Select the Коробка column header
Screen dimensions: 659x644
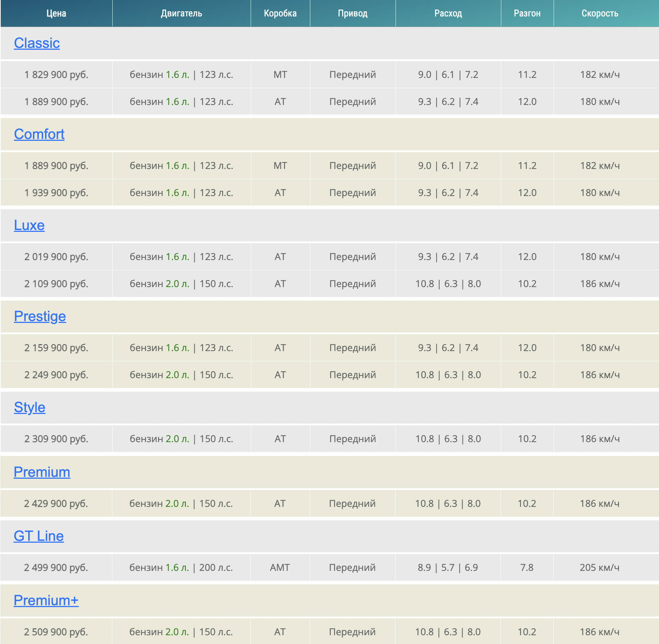pos(280,14)
